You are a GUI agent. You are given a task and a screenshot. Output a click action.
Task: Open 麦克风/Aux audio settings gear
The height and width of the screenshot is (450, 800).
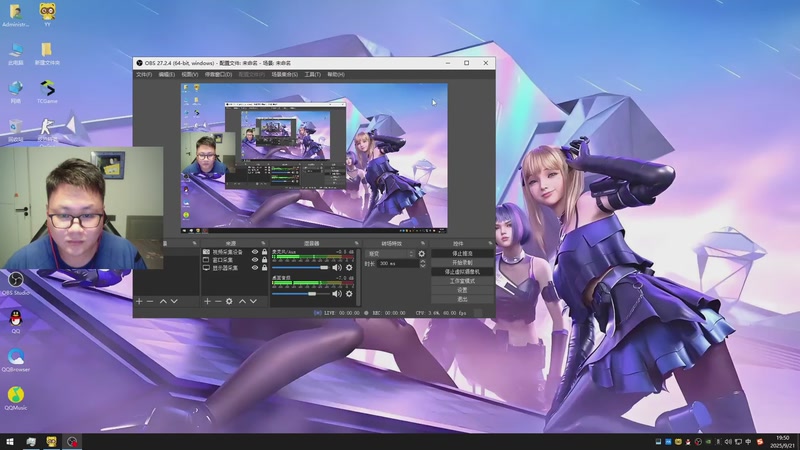(x=349, y=267)
